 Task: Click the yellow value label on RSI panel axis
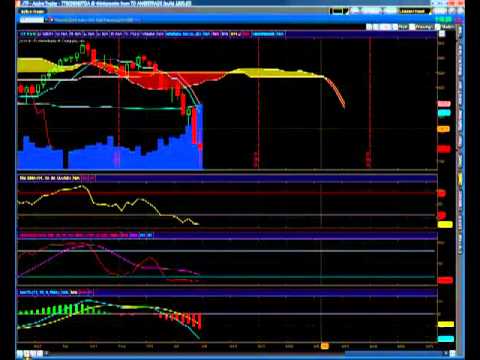tap(445, 224)
